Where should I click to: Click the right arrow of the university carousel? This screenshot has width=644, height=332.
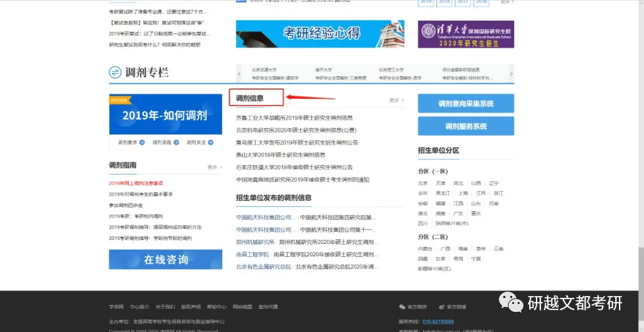click(512, 74)
